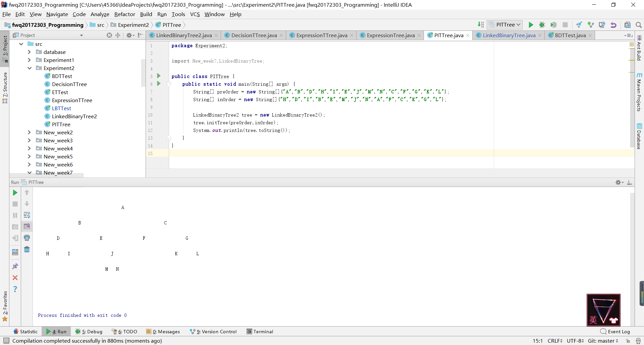Toggle tool window buttons at bottom-left corner
The height and width of the screenshot is (345, 644).
pos(6,341)
